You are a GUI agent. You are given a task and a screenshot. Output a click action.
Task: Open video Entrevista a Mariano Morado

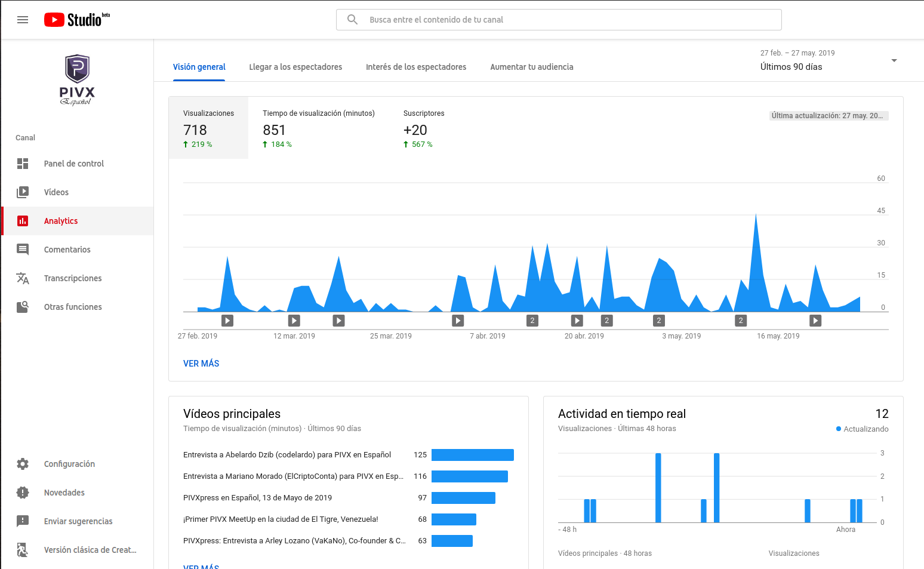(x=293, y=476)
